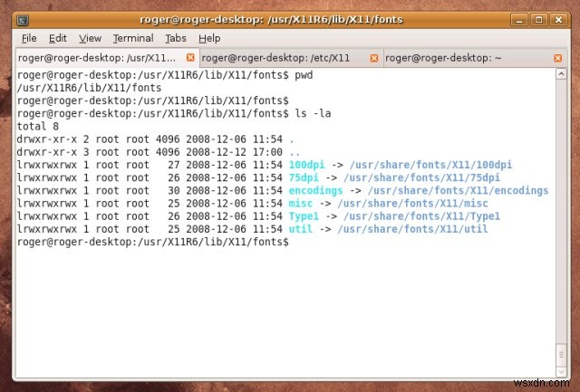Screen dimensions: 580x392
Task: Close the /etc/X11 tab with its X icon
Action: pos(374,58)
